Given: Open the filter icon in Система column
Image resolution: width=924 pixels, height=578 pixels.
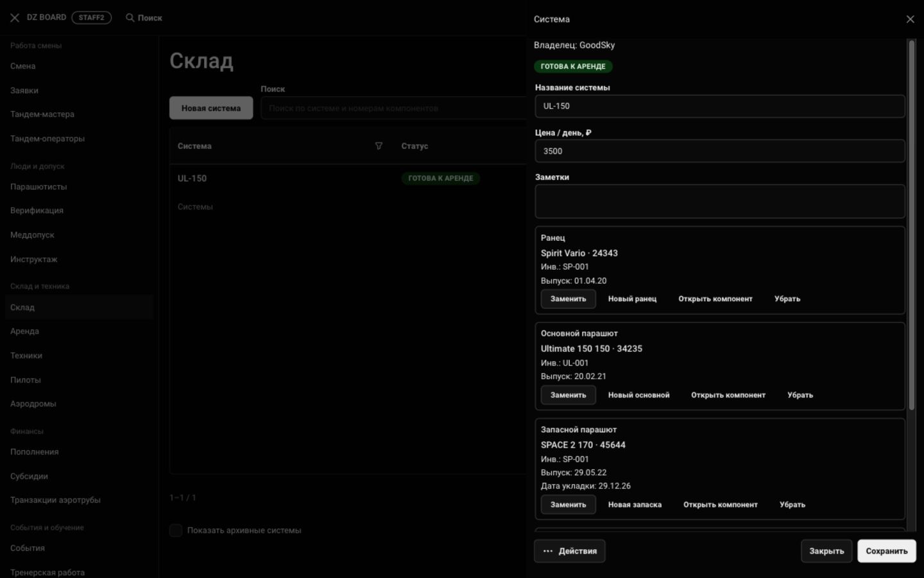Looking at the screenshot, I should click(379, 146).
